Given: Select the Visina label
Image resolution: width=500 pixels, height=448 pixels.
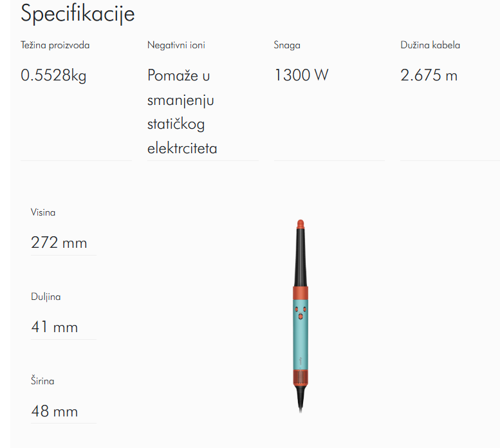Looking at the screenshot, I should (43, 212).
